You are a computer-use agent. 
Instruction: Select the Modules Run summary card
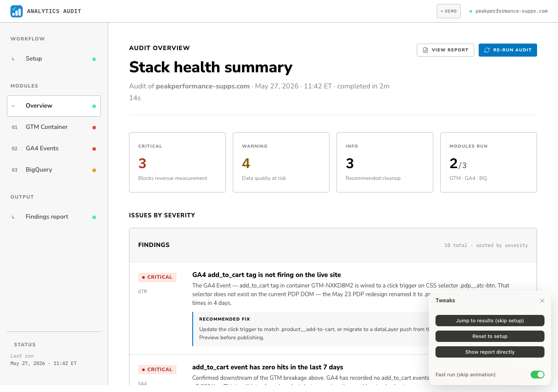pyautogui.click(x=489, y=162)
